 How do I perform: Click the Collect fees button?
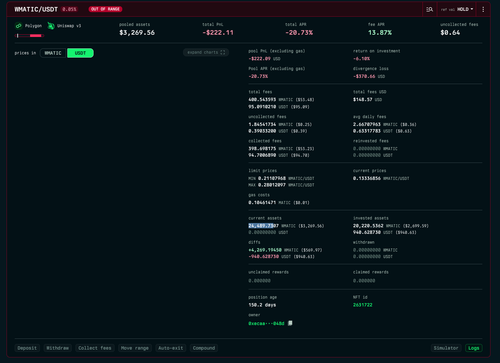coord(95,348)
